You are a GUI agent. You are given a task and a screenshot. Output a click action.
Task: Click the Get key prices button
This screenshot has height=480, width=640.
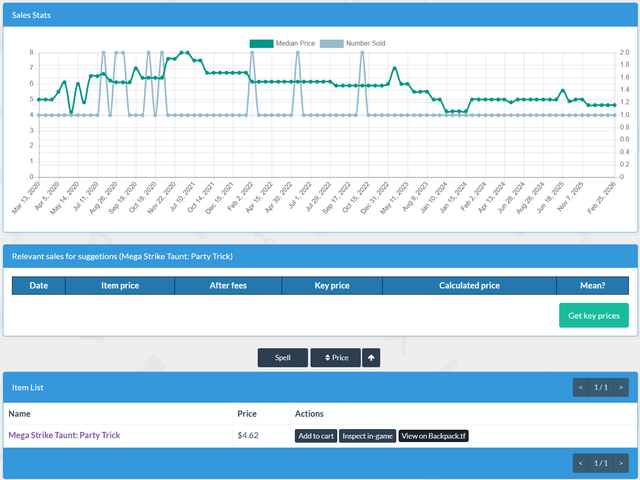point(594,316)
